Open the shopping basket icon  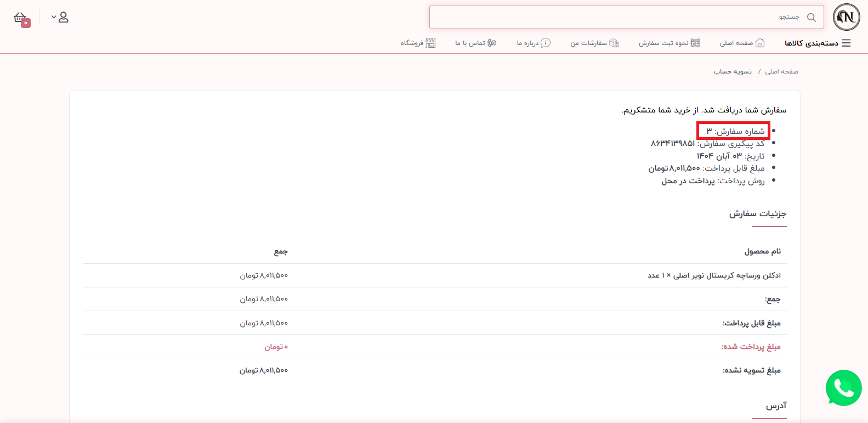pos(21,18)
